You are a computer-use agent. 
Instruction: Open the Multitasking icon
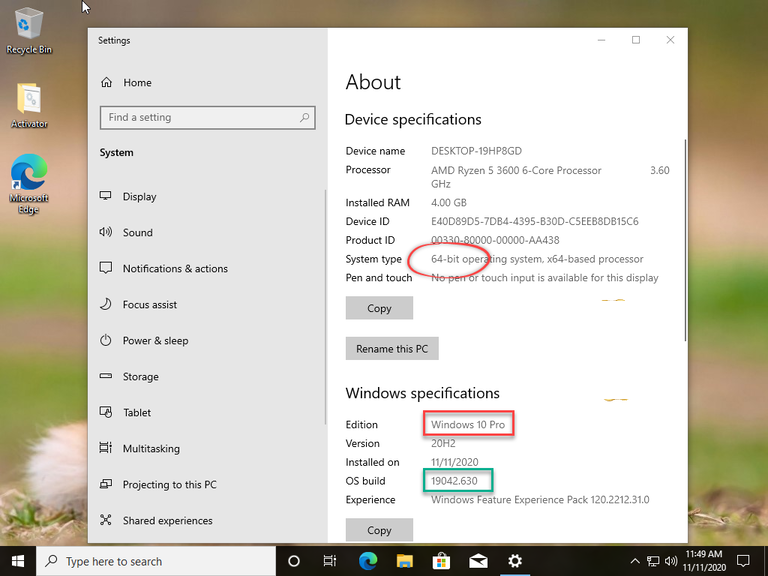[106, 448]
